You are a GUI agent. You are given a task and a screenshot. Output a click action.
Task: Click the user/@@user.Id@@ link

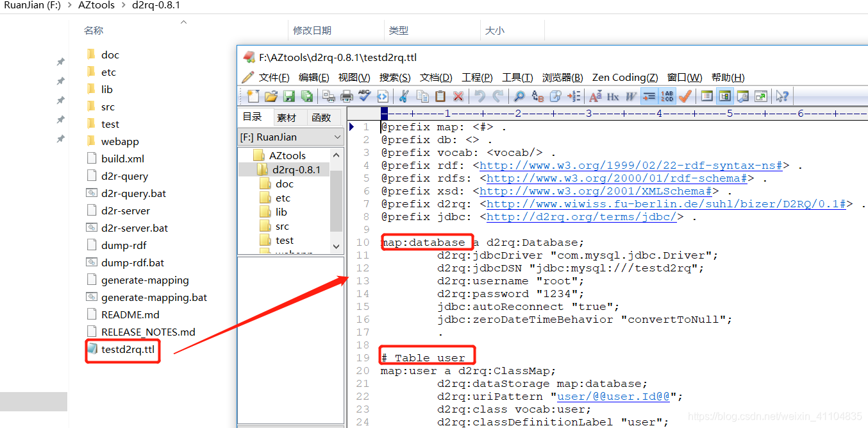tap(613, 397)
